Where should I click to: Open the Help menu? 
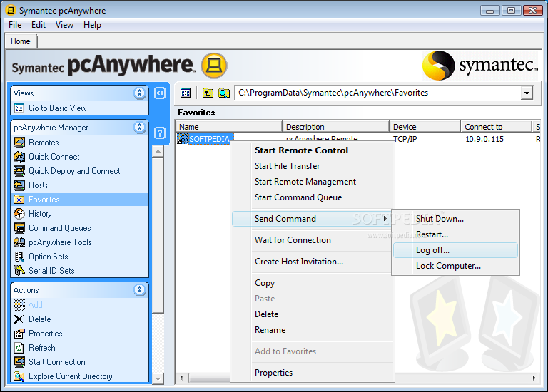[92, 25]
